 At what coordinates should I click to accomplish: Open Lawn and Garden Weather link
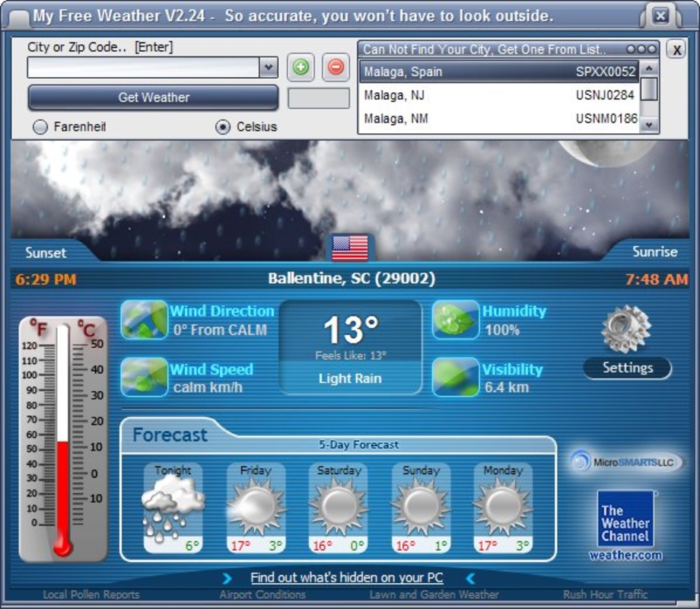pyautogui.click(x=434, y=595)
